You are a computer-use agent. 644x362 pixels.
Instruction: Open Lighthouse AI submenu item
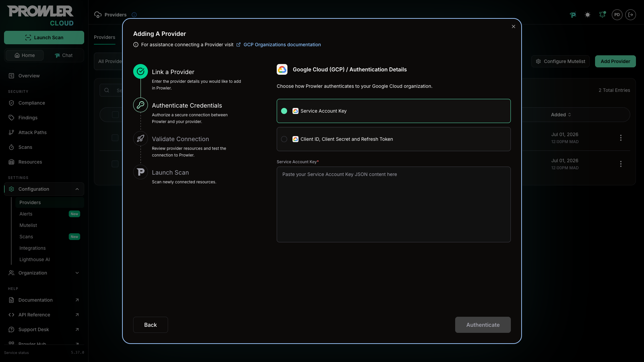click(50, 259)
